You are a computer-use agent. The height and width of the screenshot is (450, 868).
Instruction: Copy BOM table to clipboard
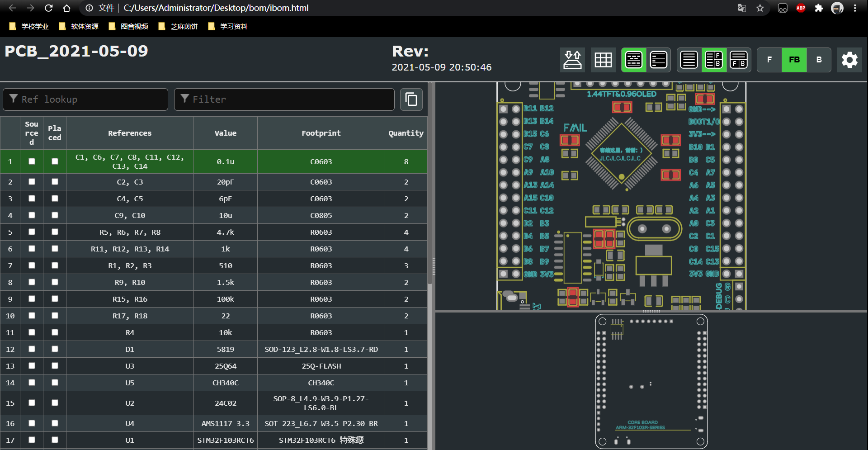tap(411, 99)
